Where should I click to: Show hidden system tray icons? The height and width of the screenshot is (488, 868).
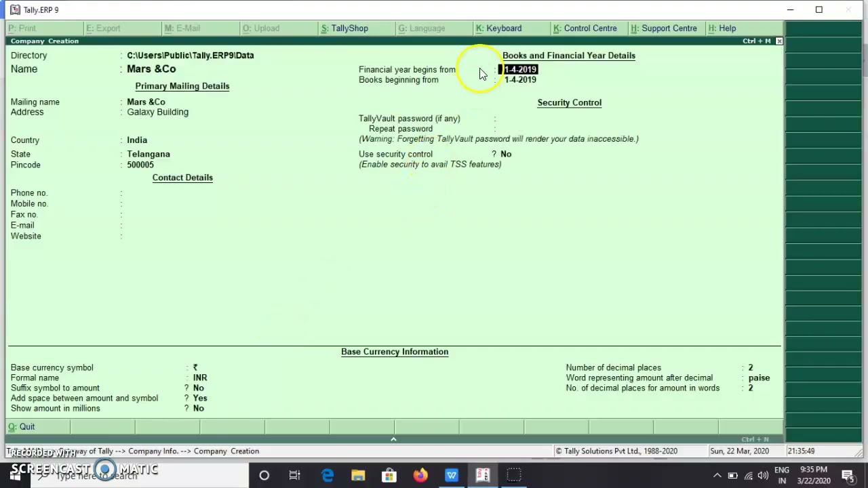coord(717,475)
